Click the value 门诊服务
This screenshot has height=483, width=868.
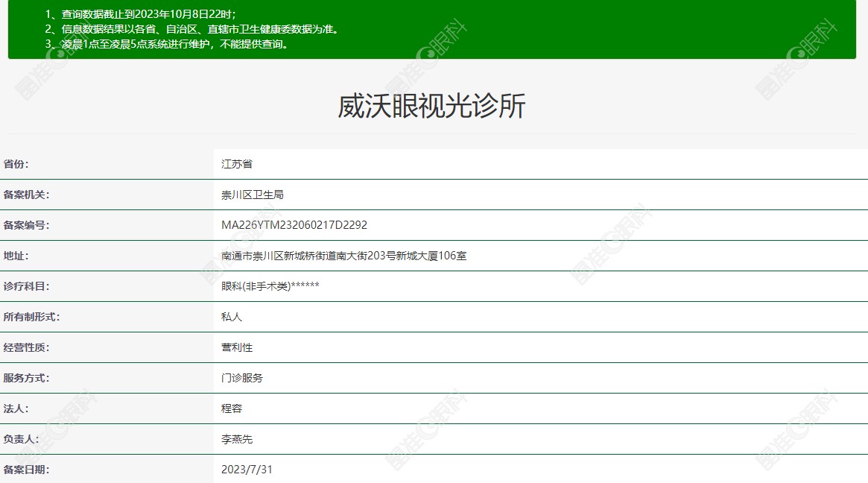coord(242,378)
